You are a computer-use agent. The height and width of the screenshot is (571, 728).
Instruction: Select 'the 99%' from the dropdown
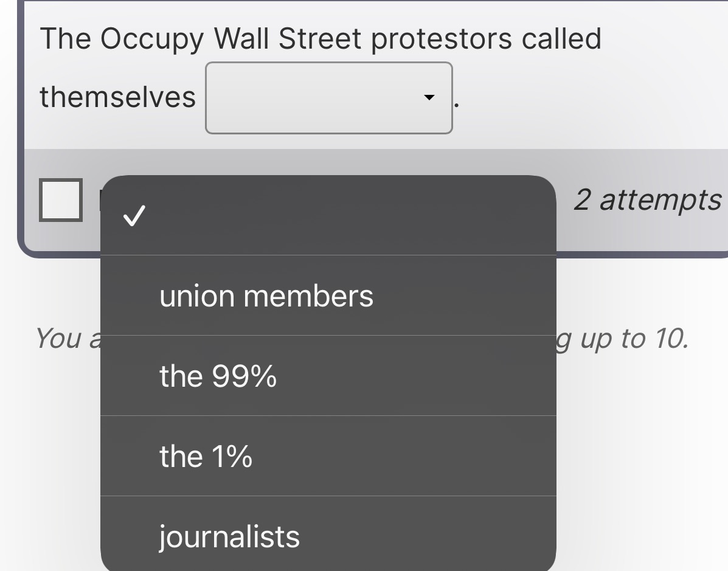click(x=218, y=376)
